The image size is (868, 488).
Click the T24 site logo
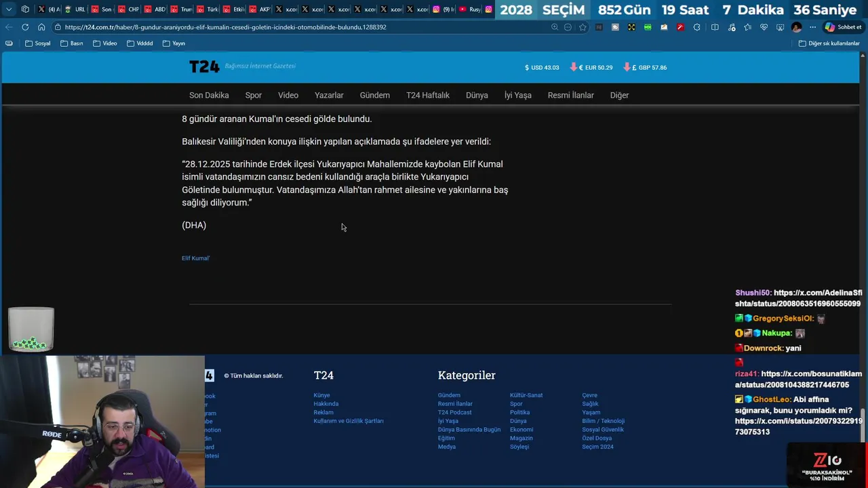[204, 66]
